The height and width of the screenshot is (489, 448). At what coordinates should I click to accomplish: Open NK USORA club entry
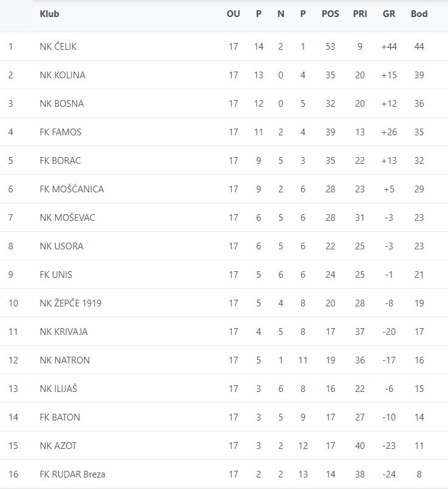(62, 246)
